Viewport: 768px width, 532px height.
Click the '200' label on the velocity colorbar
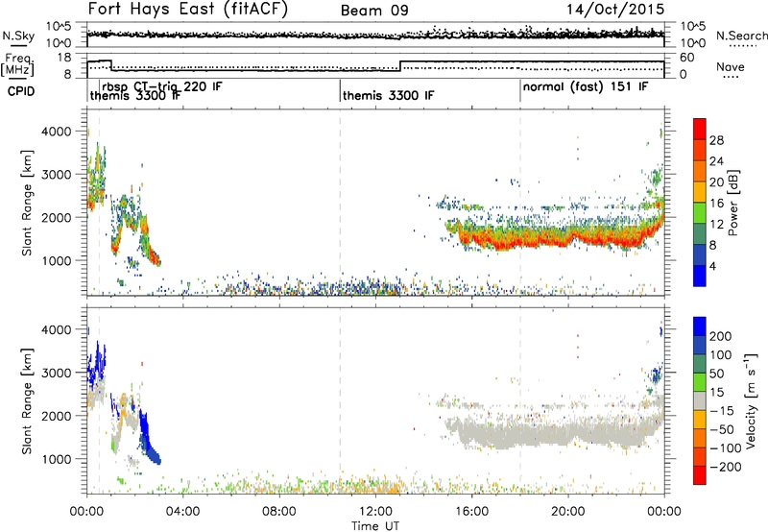pyautogui.click(x=721, y=336)
